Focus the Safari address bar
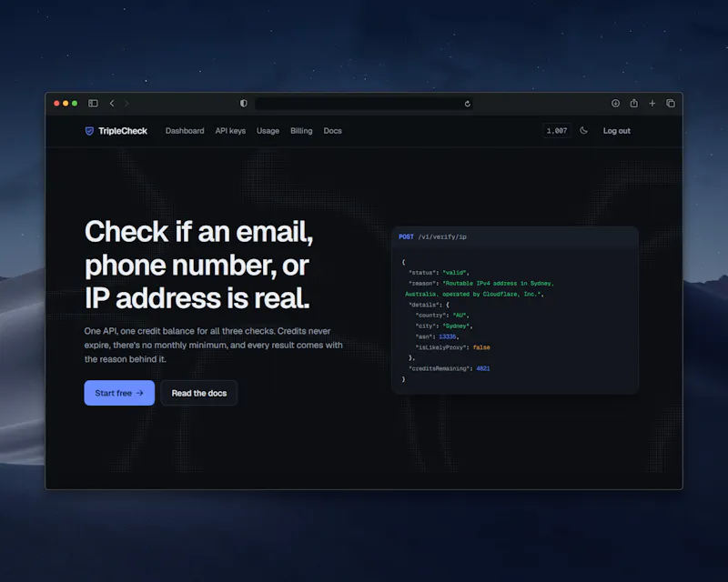Viewport: 728px width, 582px height. pyautogui.click(x=364, y=104)
